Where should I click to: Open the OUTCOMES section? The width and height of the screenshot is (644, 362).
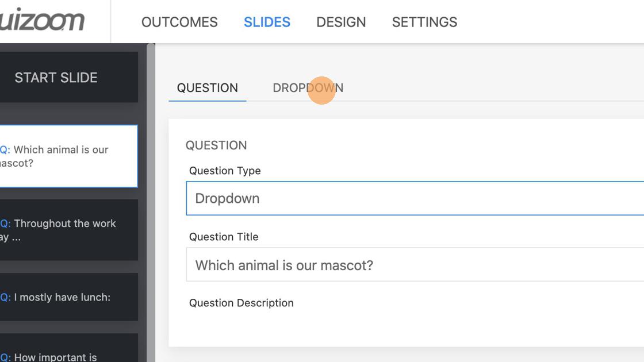(x=179, y=22)
